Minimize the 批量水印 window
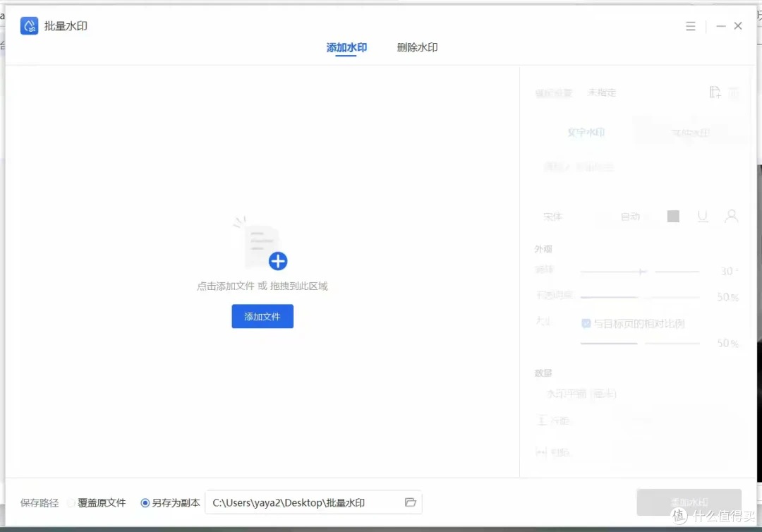The width and height of the screenshot is (762, 532). pos(721,26)
